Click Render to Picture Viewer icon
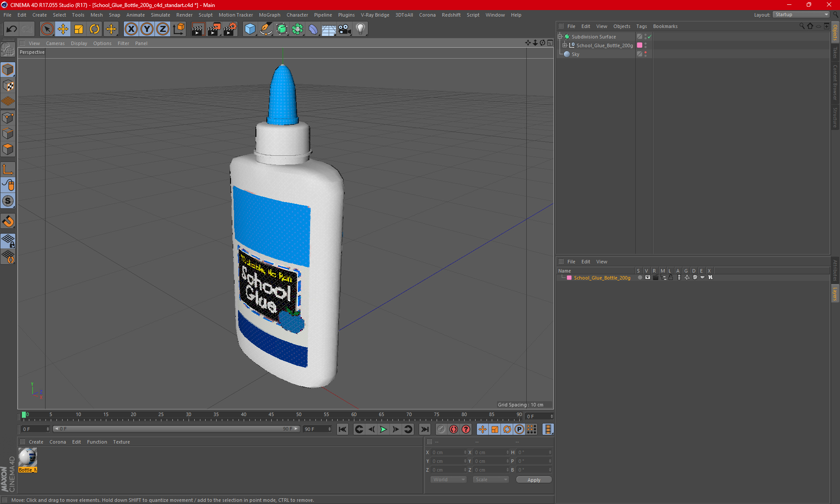This screenshot has height=504, width=840. pos(214,29)
